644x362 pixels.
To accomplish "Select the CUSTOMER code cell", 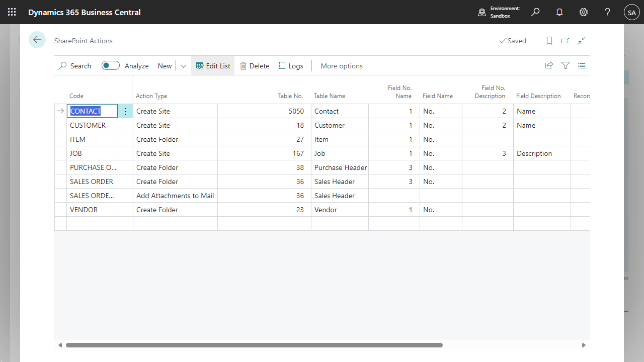I will pyautogui.click(x=92, y=125).
